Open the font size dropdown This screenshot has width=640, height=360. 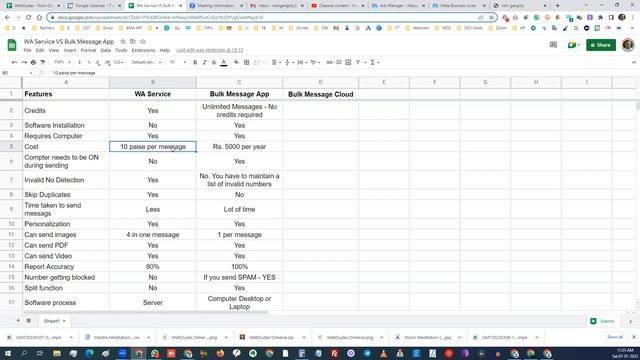tap(178, 62)
